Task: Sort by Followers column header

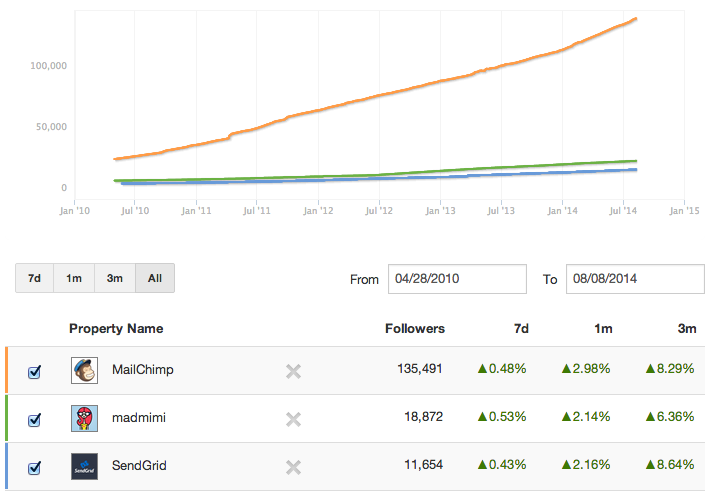Action: [x=415, y=329]
